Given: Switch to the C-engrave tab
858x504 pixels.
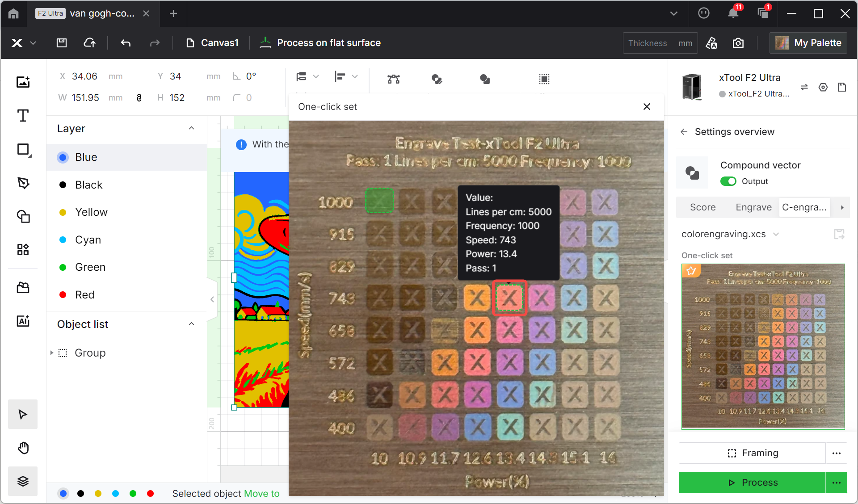Looking at the screenshot, I should (x=804, y=207).
